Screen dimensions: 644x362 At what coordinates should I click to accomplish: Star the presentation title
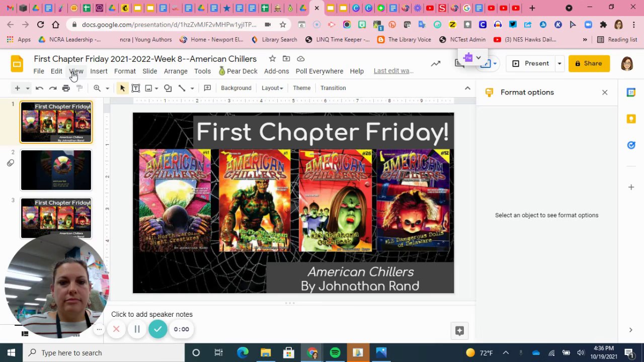pyautogui.click(x=272, y=59)
